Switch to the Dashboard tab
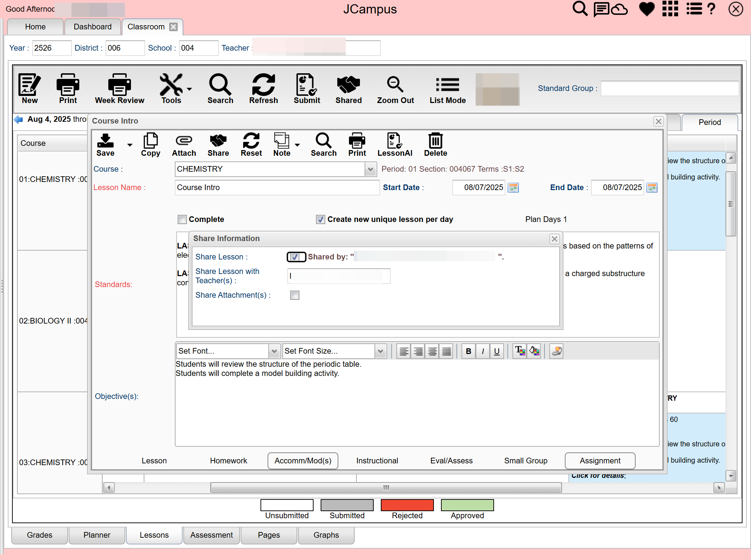This screenshot has width=751, height=560. tap(92, 27)
